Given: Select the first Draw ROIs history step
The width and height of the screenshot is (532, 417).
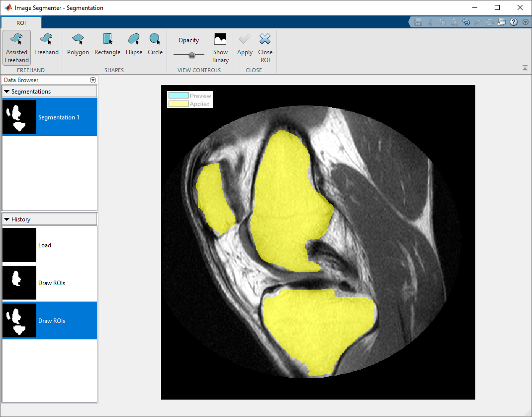Looking at the screenshot, I should (50, 283).
